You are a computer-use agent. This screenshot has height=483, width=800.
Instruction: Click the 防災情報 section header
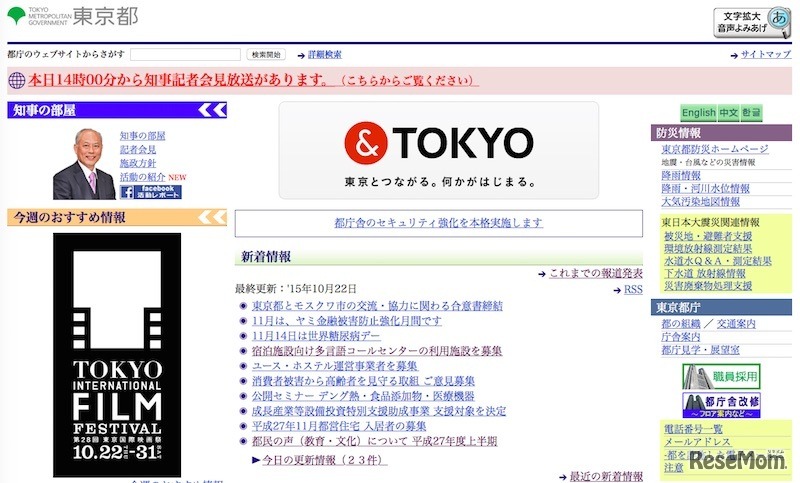721,133
